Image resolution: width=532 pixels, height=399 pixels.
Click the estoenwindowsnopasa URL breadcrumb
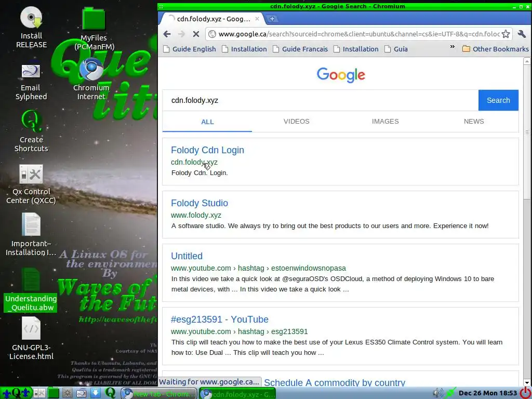[x=309, y=268]
